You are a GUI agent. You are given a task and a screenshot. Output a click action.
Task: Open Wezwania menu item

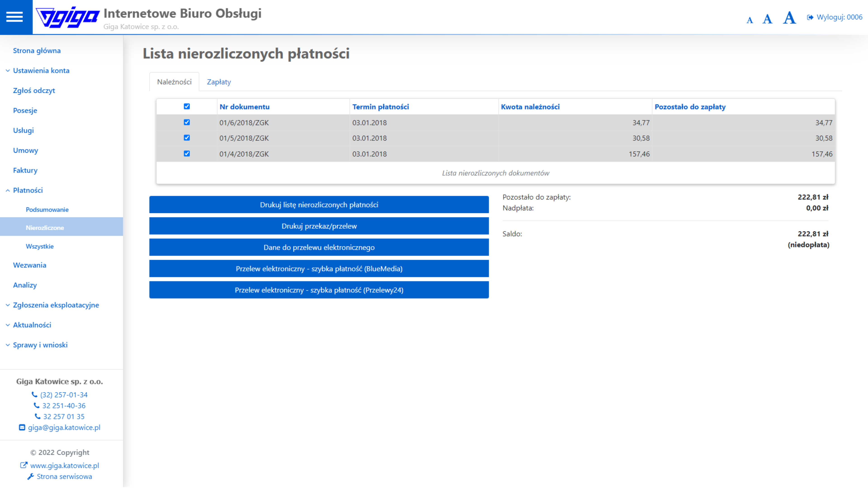click(x=30, y=265)
